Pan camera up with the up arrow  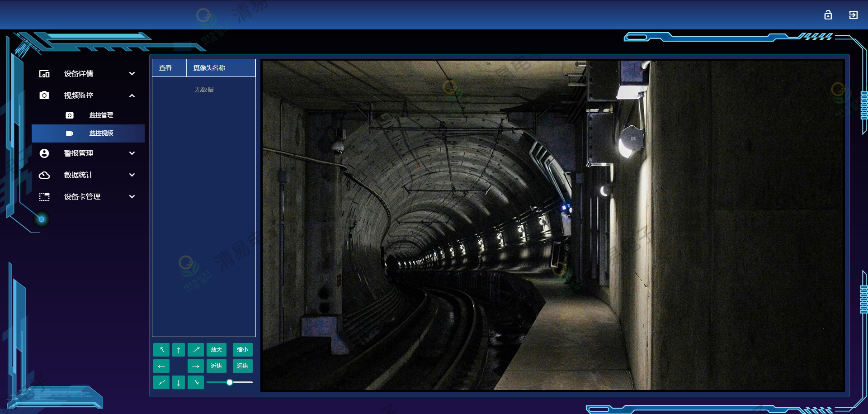click(x=179, y=350)
